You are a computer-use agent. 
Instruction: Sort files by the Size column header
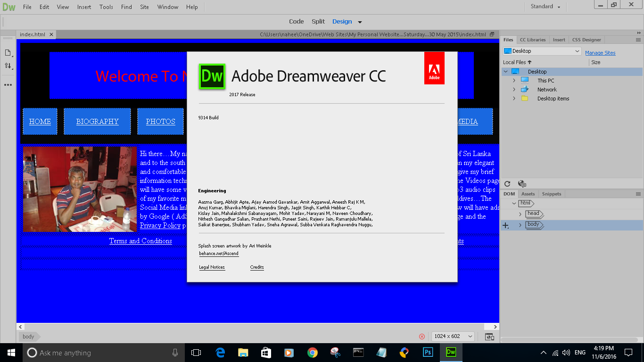(x=596, y=62)
